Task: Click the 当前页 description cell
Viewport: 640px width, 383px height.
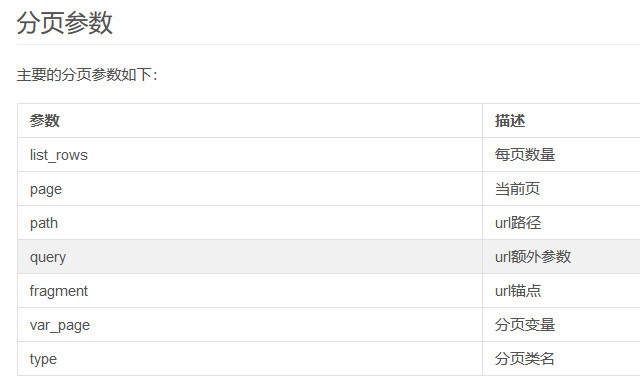Action: click(x=561, y=189)
